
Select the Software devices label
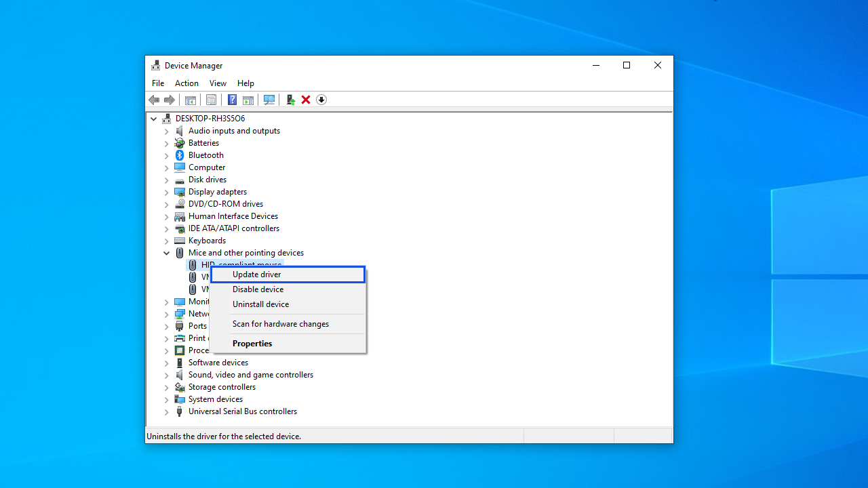tap(218, 363)
